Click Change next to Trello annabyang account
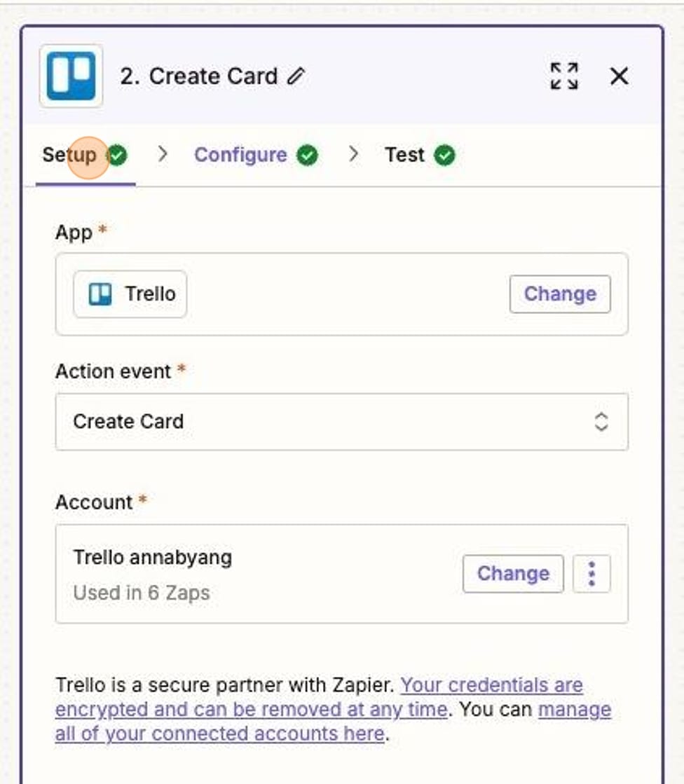This screenshot has height=784, width=684. (x=513, y=573)
